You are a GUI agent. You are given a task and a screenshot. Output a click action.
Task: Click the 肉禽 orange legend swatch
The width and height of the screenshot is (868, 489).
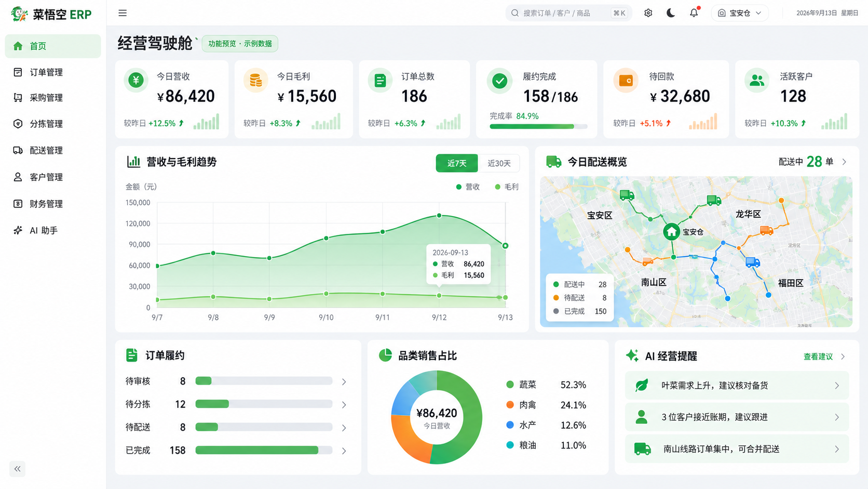(510, 405)
